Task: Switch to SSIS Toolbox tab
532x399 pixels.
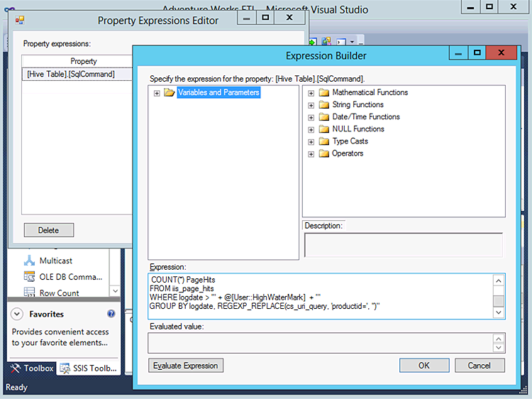Action: 88,368
